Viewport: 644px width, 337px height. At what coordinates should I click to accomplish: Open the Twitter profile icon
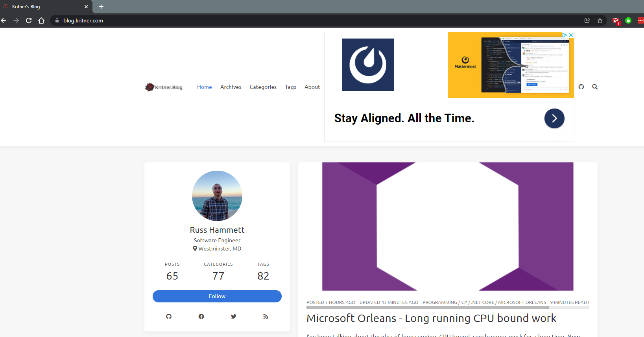[234, 317]
